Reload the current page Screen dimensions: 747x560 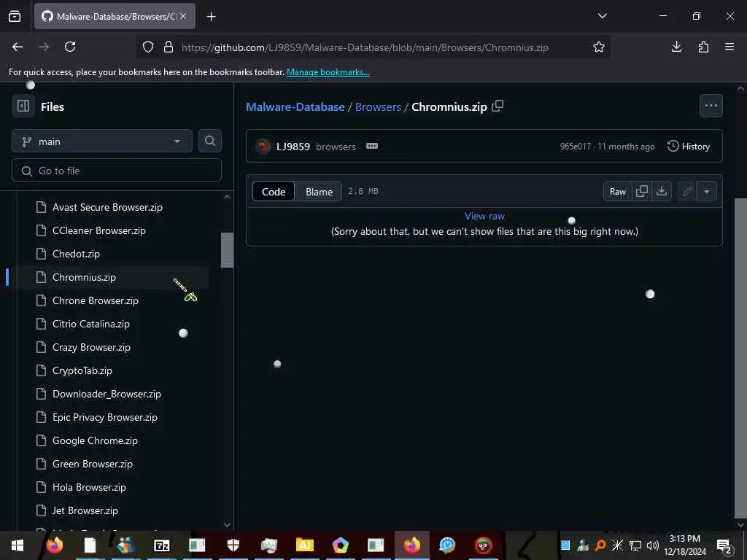70,47
